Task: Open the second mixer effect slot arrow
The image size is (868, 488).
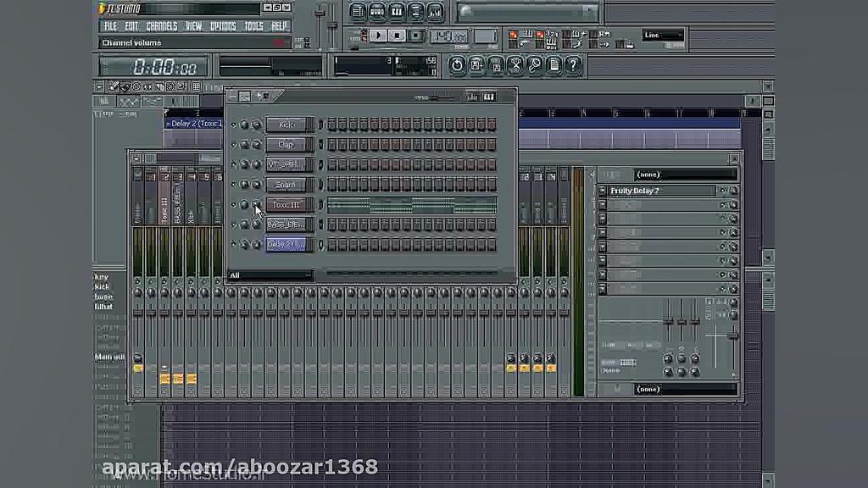Action: 603,205
